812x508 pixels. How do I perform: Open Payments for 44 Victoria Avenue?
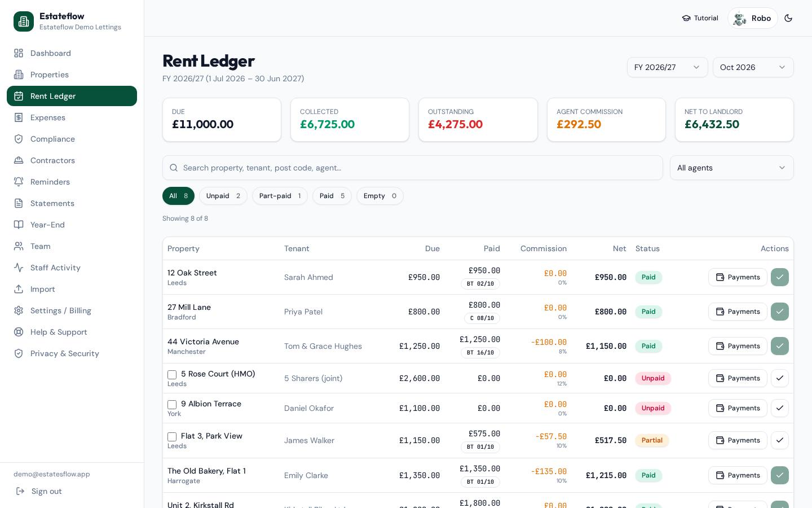pos(738,346)
